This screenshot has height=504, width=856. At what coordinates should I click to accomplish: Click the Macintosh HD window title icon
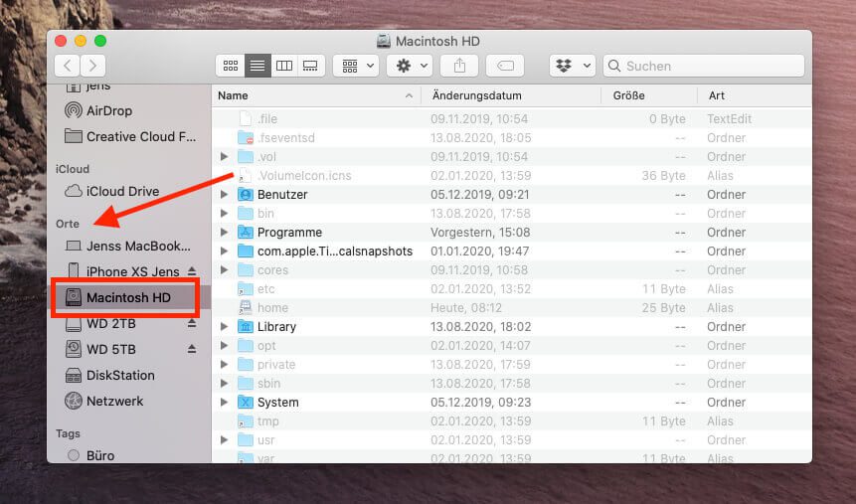[384, 42]
